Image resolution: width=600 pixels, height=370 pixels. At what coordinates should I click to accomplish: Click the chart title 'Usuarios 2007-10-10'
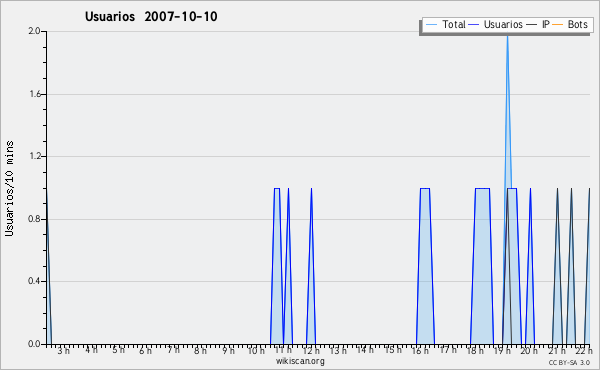click(x=151, y=16)
